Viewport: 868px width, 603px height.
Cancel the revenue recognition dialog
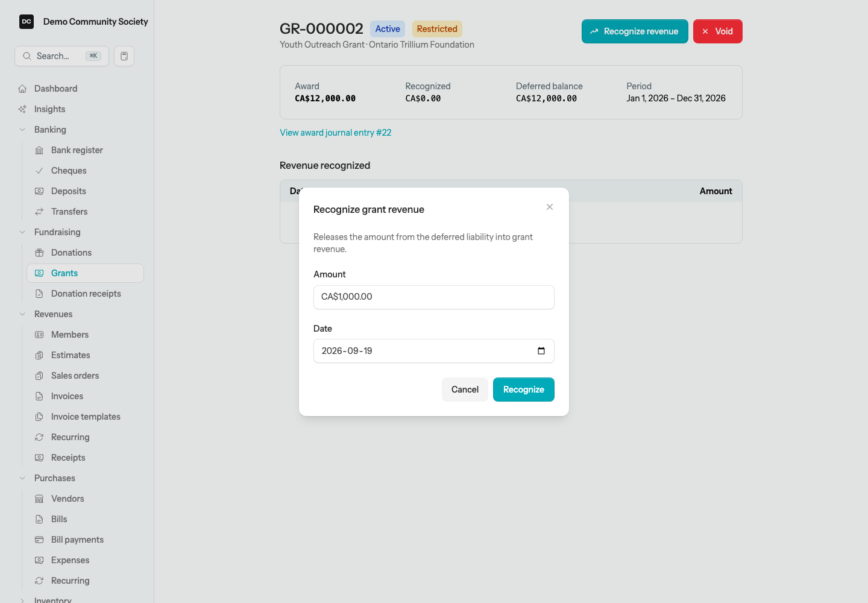(465, 390)
